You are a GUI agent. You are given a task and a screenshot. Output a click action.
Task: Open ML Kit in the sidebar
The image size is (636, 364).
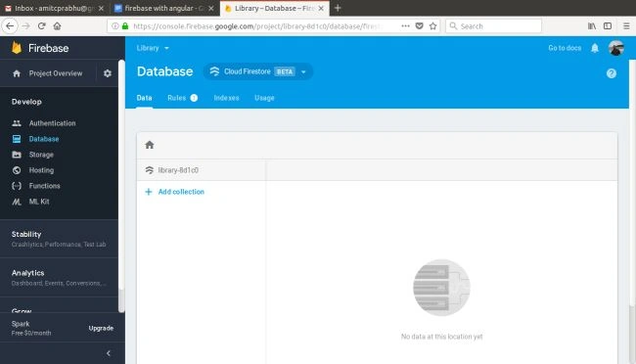click(x=39, y=202)
